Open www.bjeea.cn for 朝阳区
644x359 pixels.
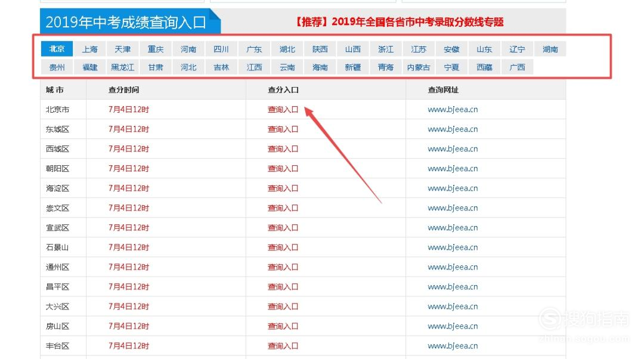click(453, 168)
